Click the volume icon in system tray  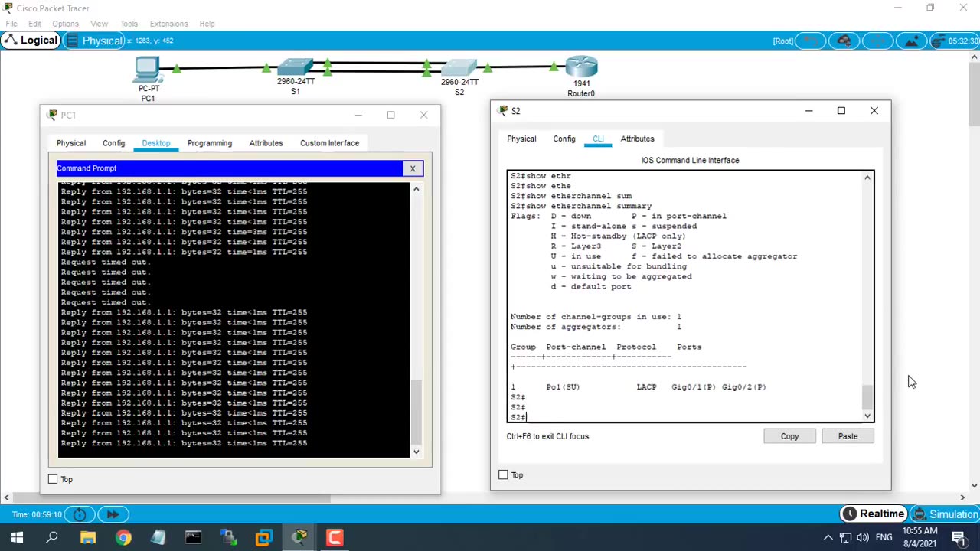pyautogui.click(x=863, y=538)
